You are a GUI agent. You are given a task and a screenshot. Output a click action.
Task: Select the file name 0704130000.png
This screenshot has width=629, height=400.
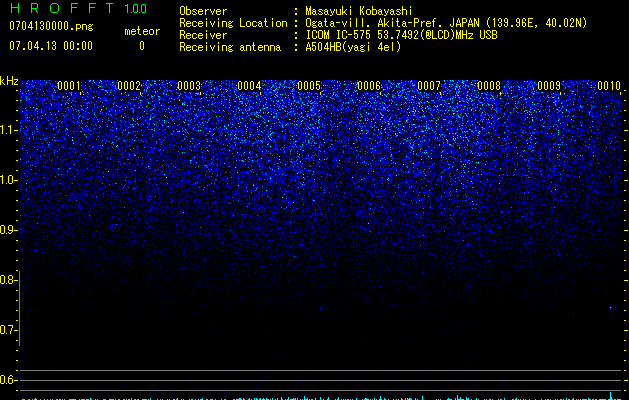[51, 26]
